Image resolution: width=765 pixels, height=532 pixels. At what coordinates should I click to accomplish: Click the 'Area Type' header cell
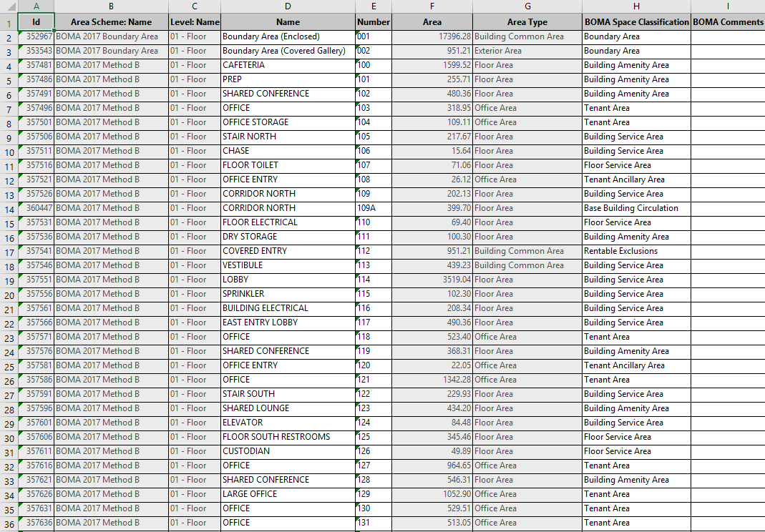pos(527,22)
